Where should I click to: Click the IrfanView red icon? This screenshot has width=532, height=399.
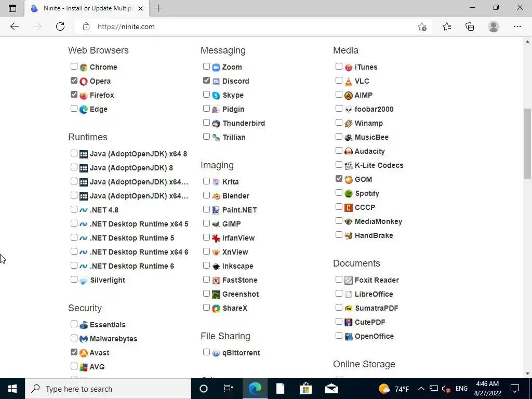(x=216, y=238)
